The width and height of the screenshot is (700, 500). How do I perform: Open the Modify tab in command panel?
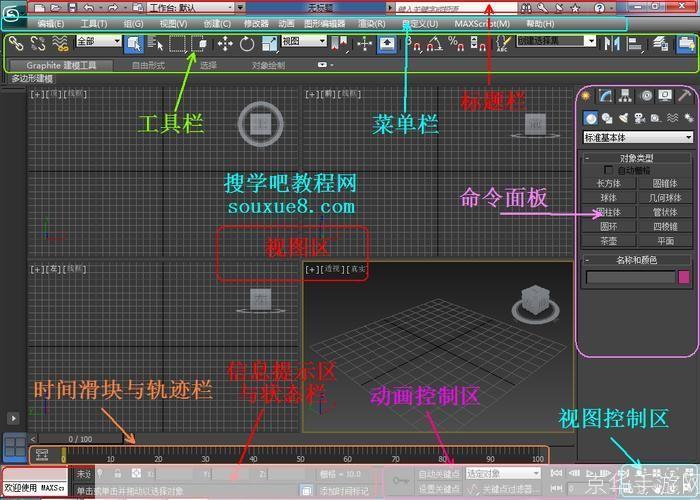point(607,96)
